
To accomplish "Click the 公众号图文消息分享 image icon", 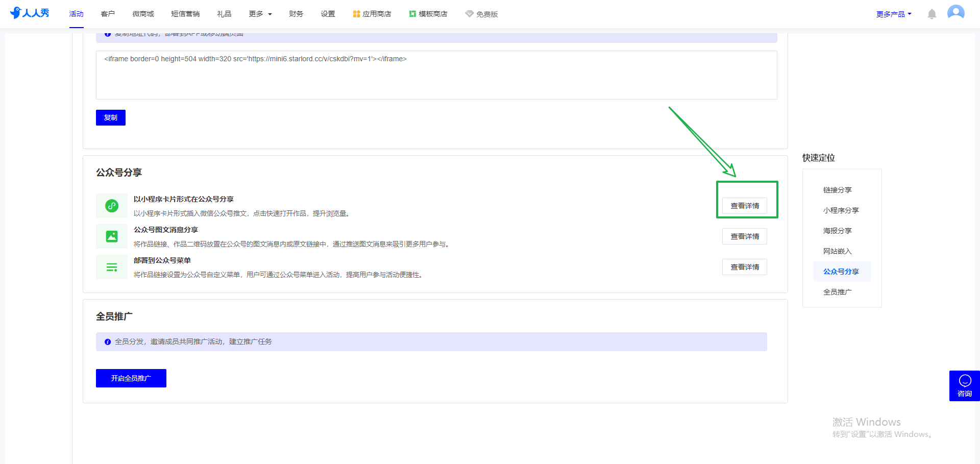I will click(112, 236).
